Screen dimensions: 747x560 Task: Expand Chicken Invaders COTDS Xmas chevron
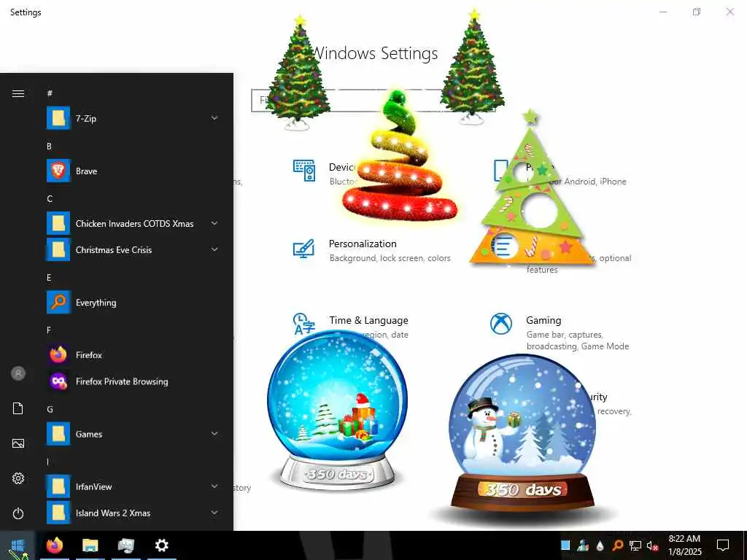(x=214, y=223)
